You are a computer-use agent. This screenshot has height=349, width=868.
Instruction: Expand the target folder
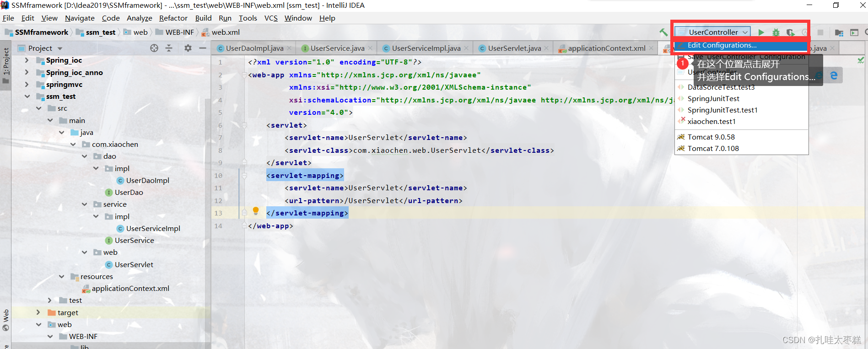click(x=38, y=312)
